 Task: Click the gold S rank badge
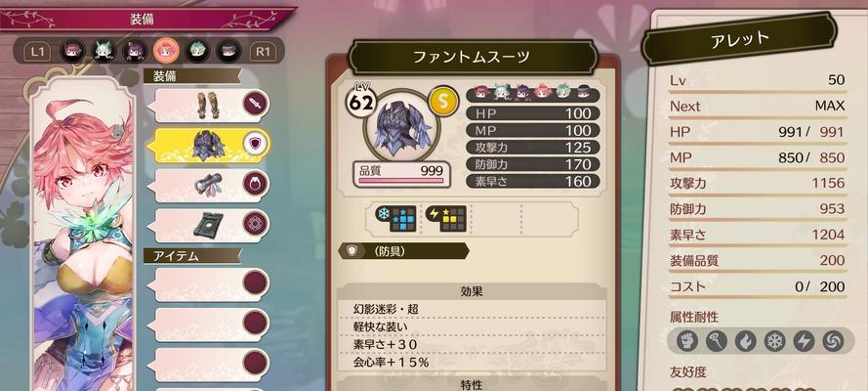coord(443,102)
